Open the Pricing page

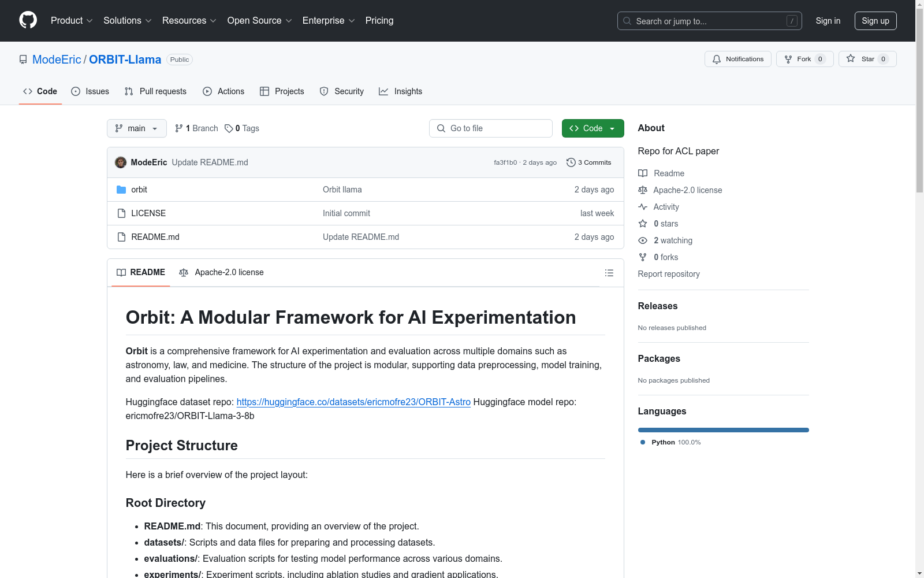tap(379, 20)
